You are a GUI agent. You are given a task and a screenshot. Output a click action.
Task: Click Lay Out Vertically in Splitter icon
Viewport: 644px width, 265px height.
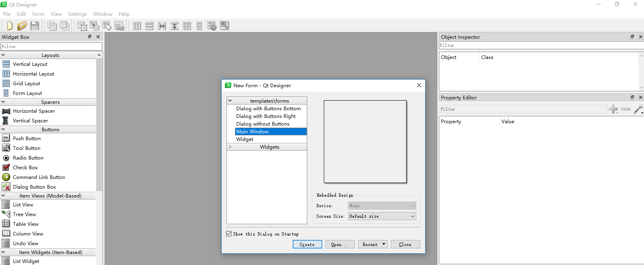(174, 26)
